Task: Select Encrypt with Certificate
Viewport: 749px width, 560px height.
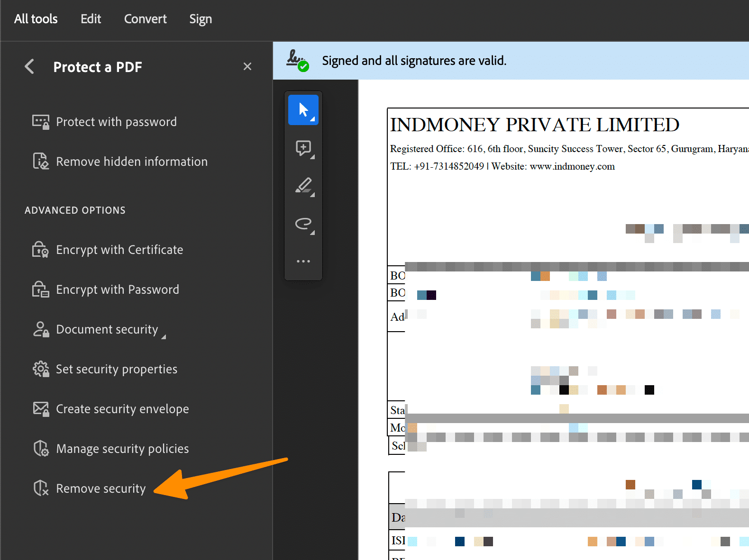Action: [119, 250]
